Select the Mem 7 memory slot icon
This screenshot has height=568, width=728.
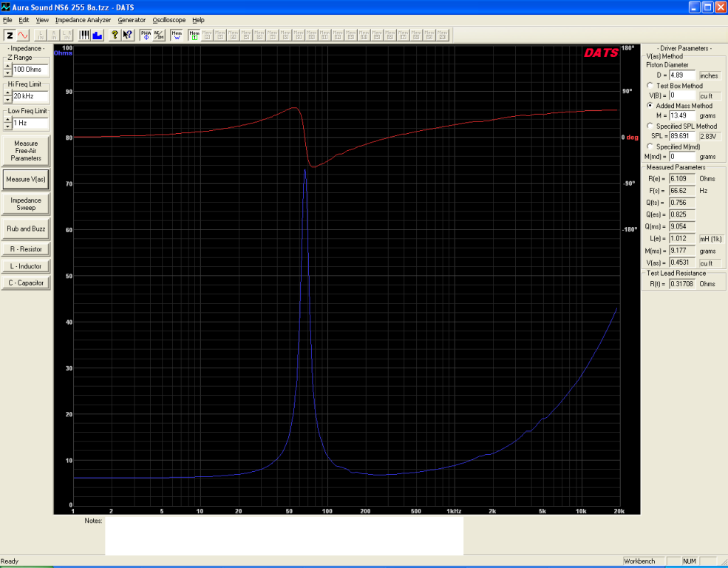[272, 35]
